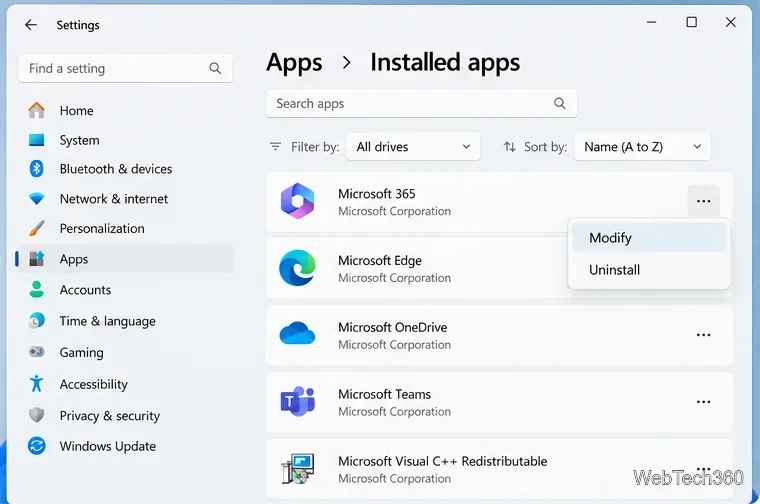Image resolution: width=760 pixels, height=504 pixels.
Task: Click the sort arrows icon
Action: [509, 146]
